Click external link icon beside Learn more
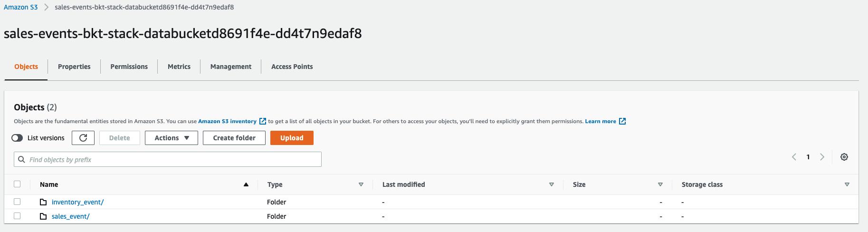Image resolution: width=868 pixels, height=232 pixels. (622, 121)
